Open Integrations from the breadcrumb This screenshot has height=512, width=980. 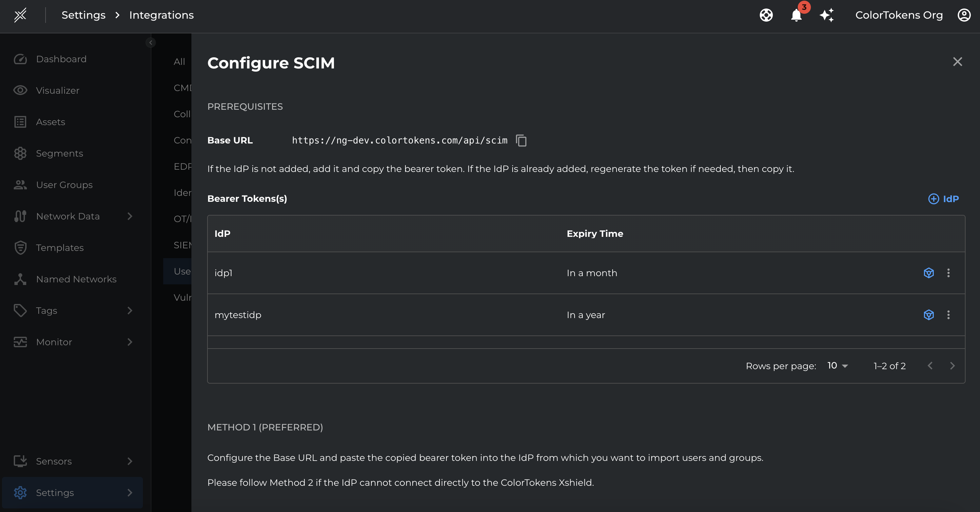click(161, 15)
